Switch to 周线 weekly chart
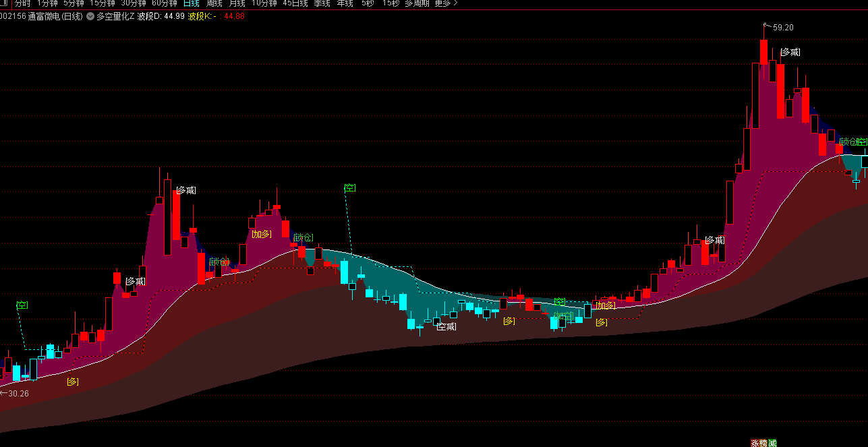This screenshot has width=868, height=447. [x=214, y=3]
